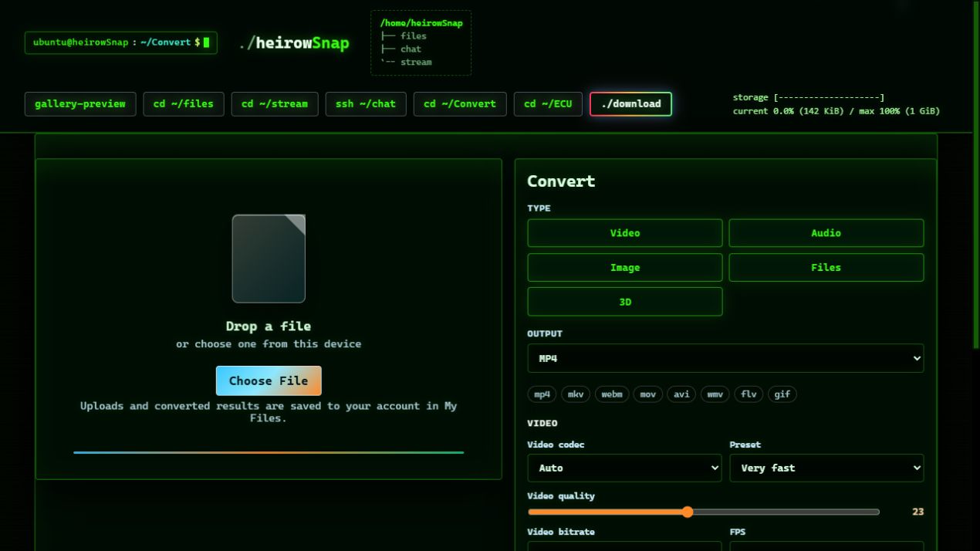Screen dimensions: 980x551
Task: Adjust the Video quality slider
Action: (x=704, y=512)
